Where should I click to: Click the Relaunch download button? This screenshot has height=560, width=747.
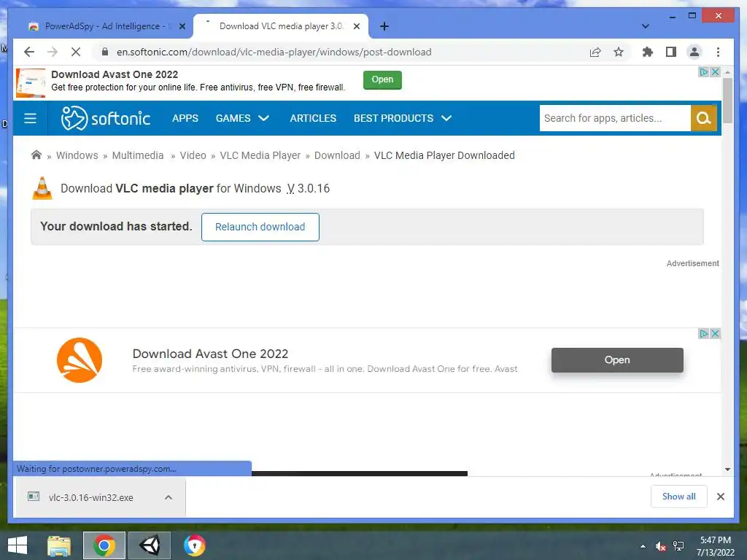(260, 227)
